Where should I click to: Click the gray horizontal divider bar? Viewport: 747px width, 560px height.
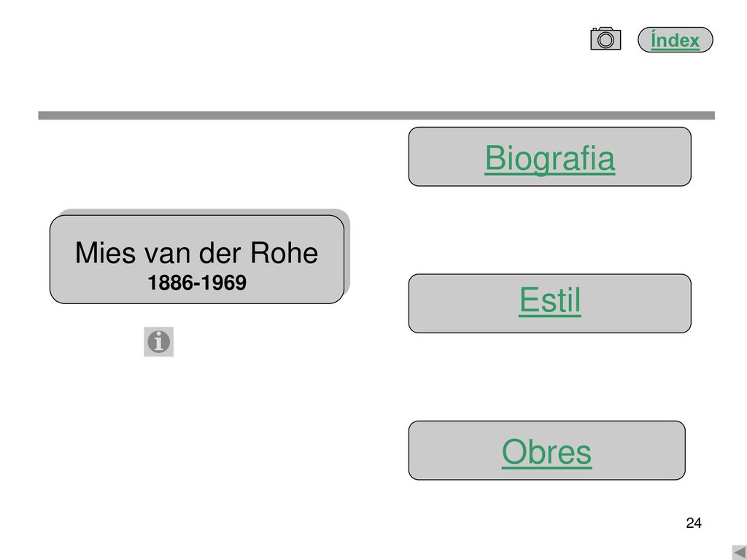[x=376, y=115]
